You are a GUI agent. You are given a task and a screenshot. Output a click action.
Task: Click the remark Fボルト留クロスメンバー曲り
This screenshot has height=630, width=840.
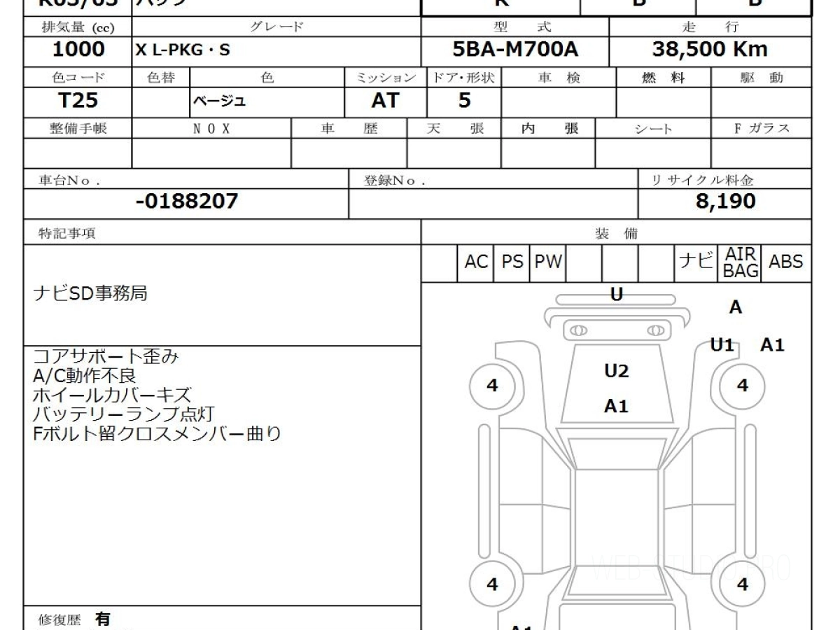click(x=157, y=434)
